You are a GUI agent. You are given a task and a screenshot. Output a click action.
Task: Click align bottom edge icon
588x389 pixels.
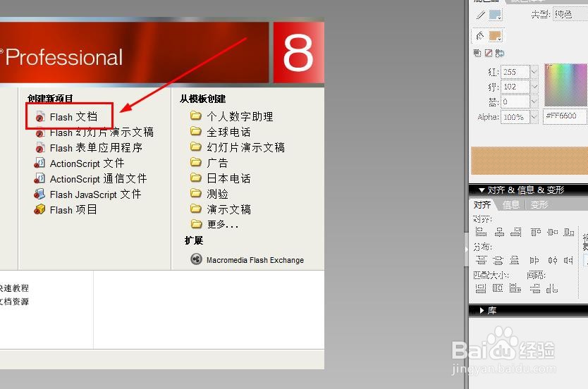[x=569, y=232]
